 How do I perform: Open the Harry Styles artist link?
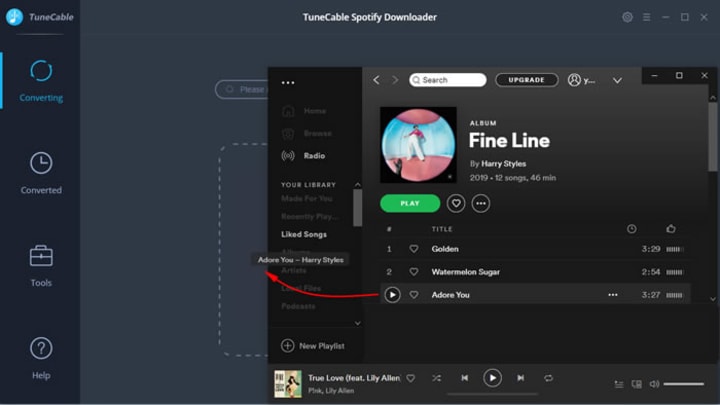pyautogui.click(x=504, y=163)
